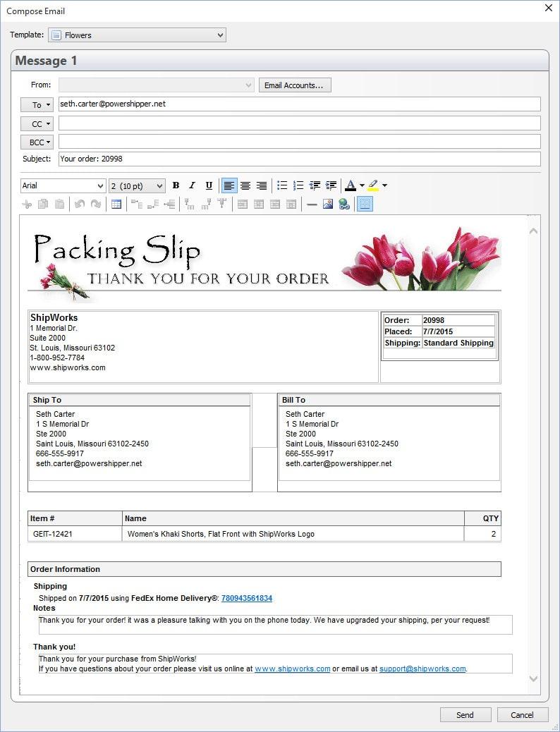Center align the text
The height and width of the screenshot is (732, 560).
coord(245,185)
